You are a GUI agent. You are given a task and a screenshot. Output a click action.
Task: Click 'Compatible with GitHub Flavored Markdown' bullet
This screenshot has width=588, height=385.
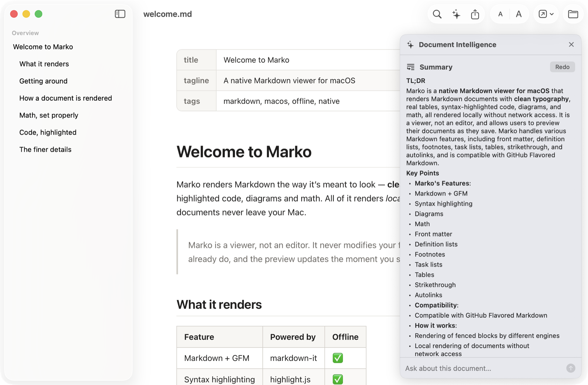[x=481, y=315]
